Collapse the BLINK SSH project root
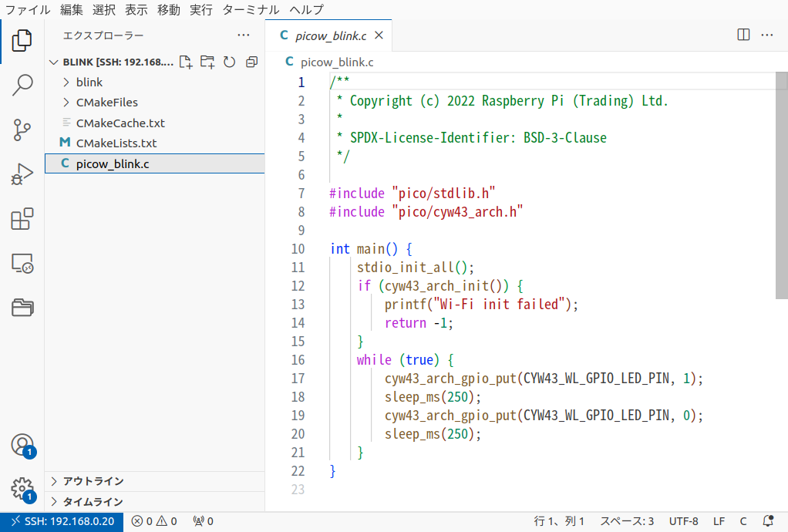788x532 pixels. coord(53,62)
